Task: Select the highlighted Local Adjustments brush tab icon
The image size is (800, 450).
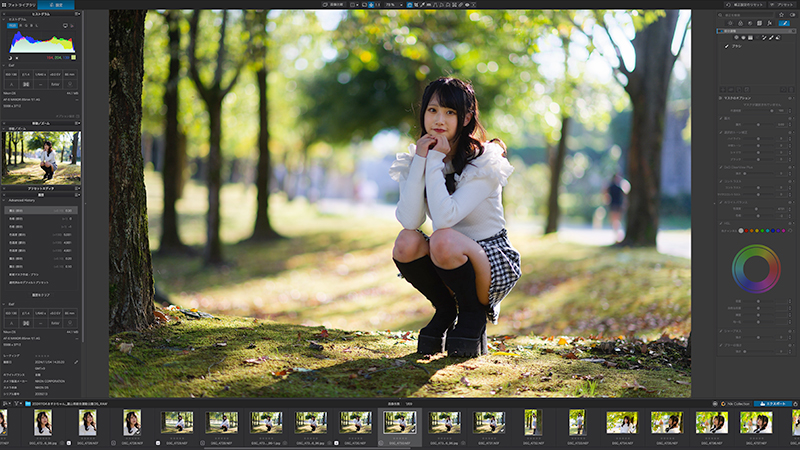Action: (784, 23)
